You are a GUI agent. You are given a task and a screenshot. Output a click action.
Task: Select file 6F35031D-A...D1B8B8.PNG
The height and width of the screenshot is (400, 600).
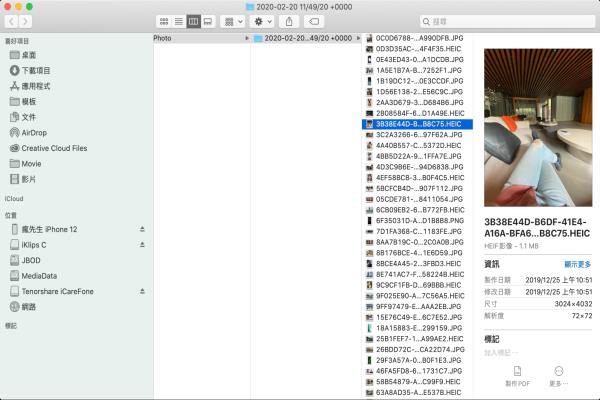(x=417, y=221)
